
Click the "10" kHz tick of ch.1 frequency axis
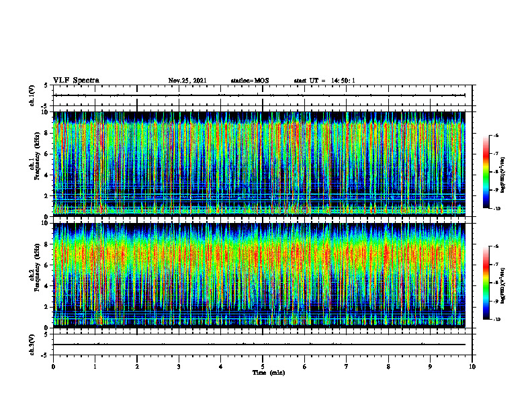[x=46, y=112]
